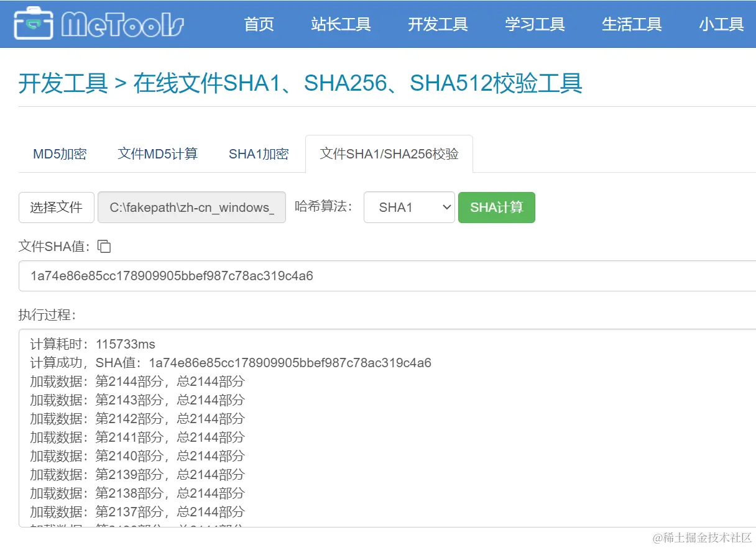This screenshot has height=548, width=756.
Task: Open the 生活工具 navigation menu
Action: point(632,24)
